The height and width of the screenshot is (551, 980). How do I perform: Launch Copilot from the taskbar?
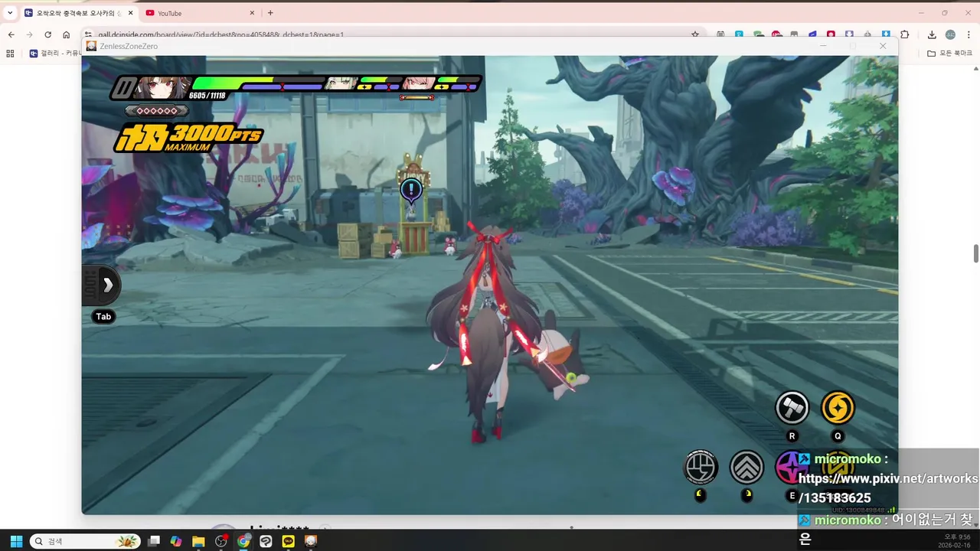pos(176,541)
